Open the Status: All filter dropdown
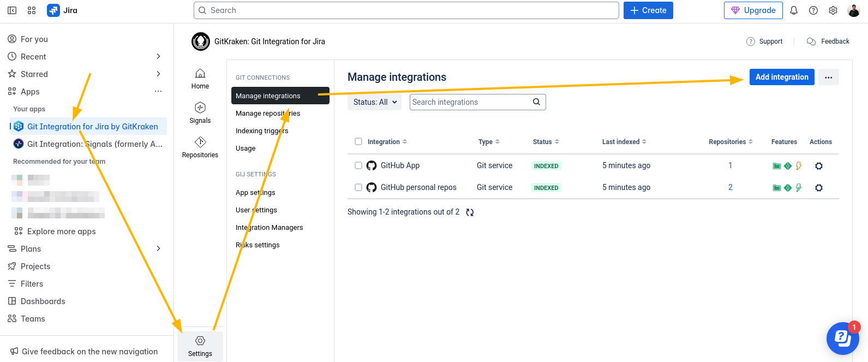 click(x=374, y=102)
